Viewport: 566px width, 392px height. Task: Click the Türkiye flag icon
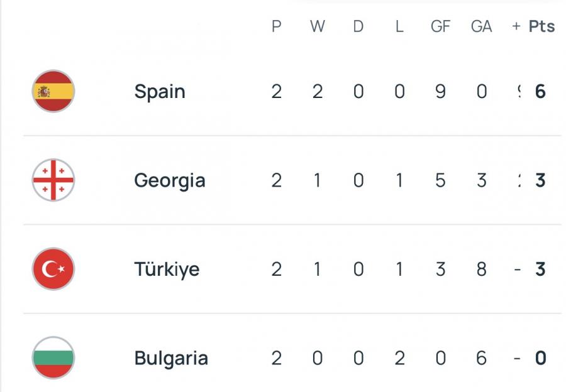[53, 269]
